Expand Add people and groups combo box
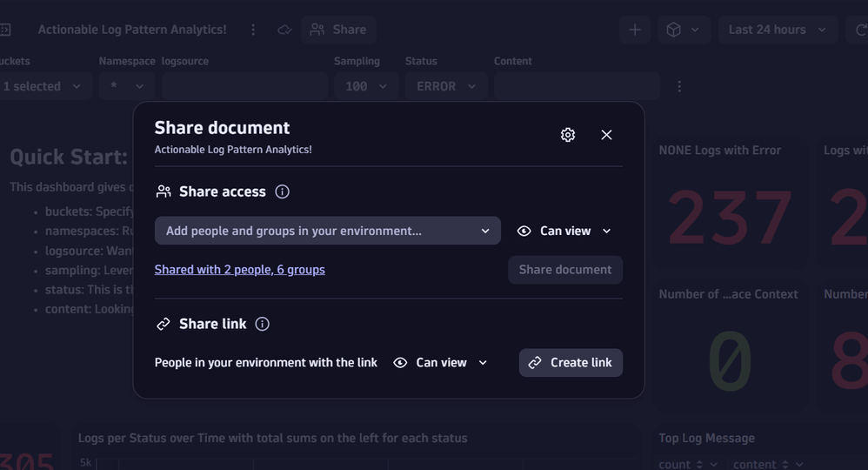Image resolution: width=868 pixels, height=470 pixels. (327, 231)
